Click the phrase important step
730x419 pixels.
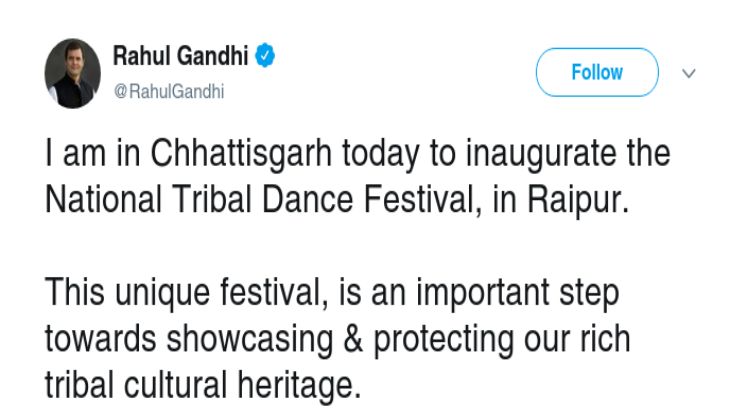coord(518,294)
